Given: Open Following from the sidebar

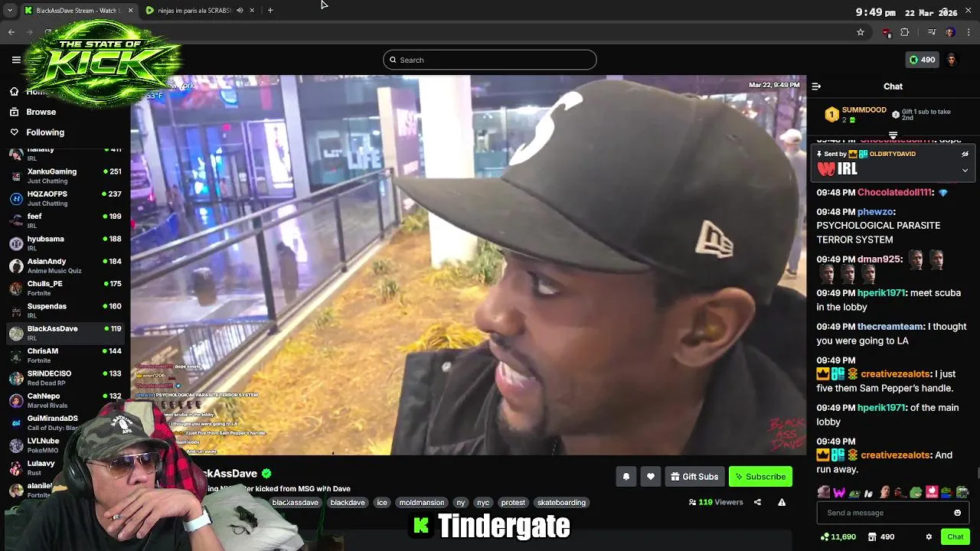Looking at the screenshot, I should [x=45, y=132].
